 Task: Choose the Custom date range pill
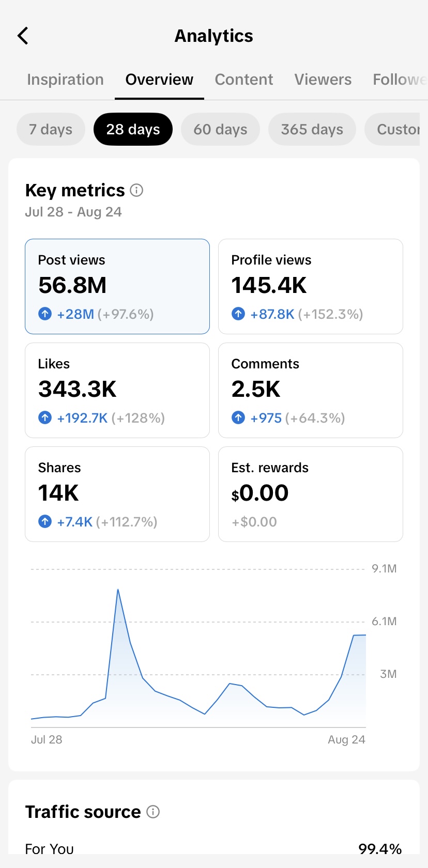[396, 129]
